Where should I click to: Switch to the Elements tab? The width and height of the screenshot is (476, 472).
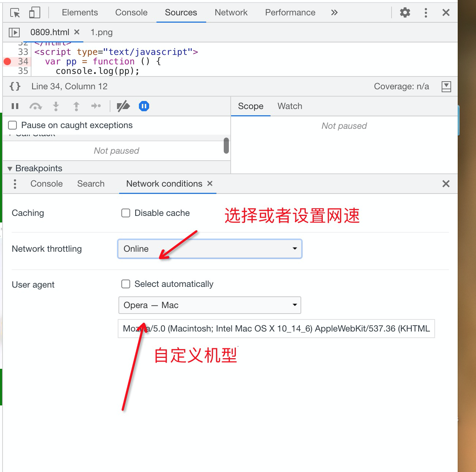point(80,13)
